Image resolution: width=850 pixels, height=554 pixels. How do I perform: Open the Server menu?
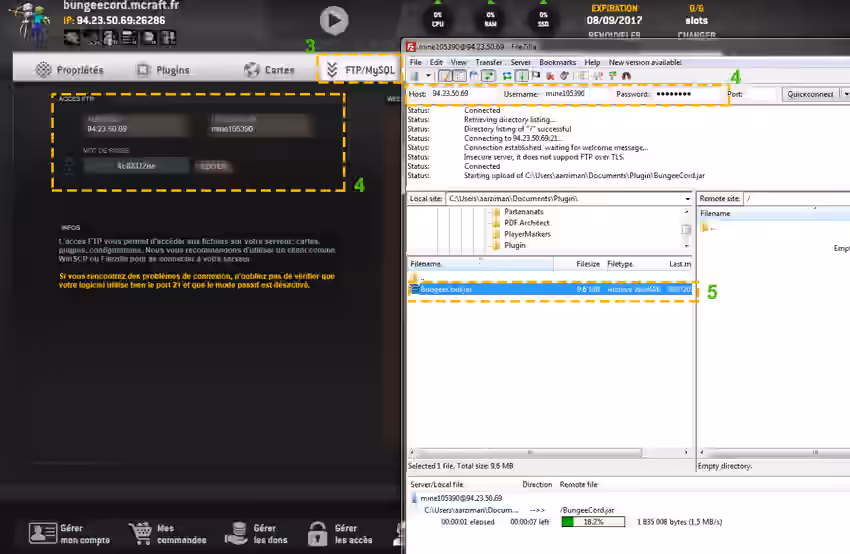point(520,62)
